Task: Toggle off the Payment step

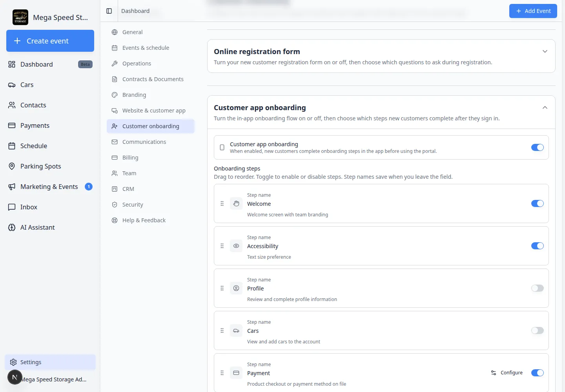Action: [x=538, y=373]
